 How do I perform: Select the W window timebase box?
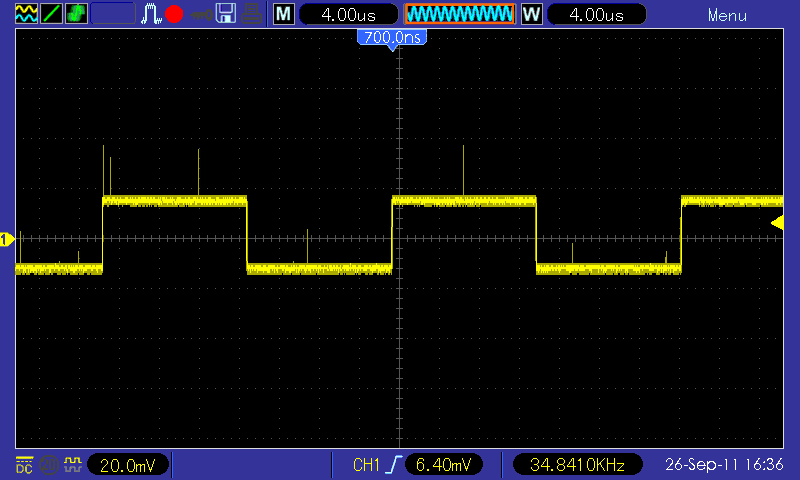[x=532, y=14]
